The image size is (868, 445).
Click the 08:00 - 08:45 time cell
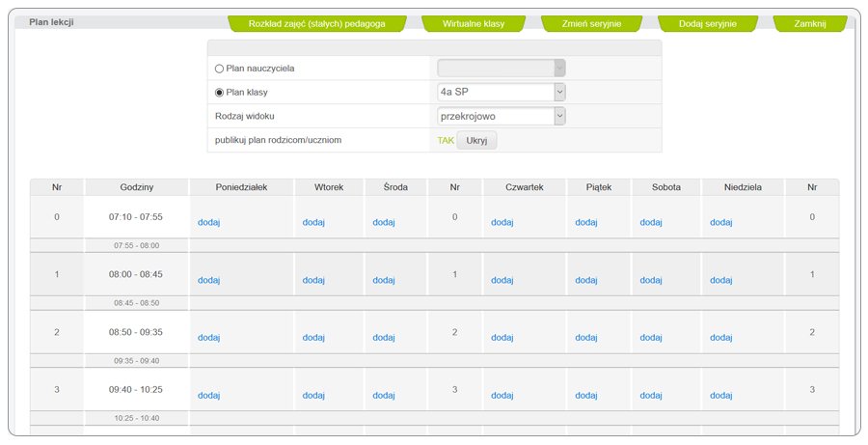(x=136, y=275)
